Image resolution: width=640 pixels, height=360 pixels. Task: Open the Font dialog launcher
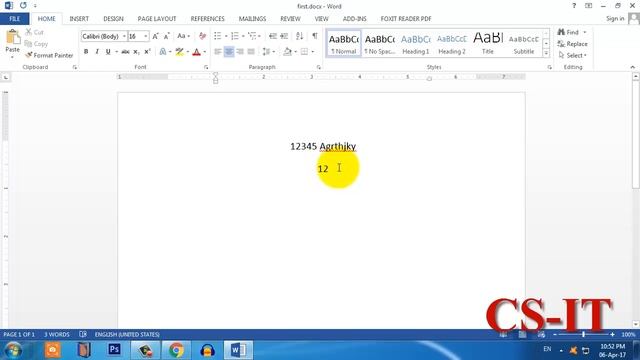(x=206, y=67)
